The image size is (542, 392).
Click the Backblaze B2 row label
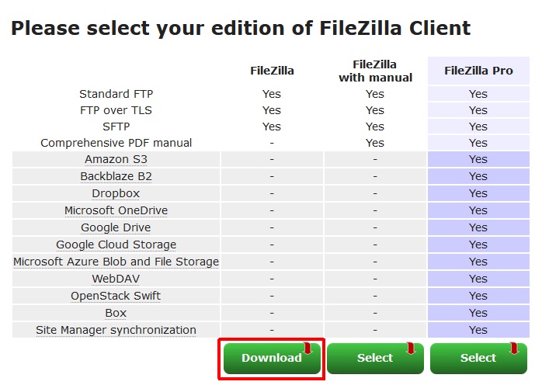pos(116,176)
